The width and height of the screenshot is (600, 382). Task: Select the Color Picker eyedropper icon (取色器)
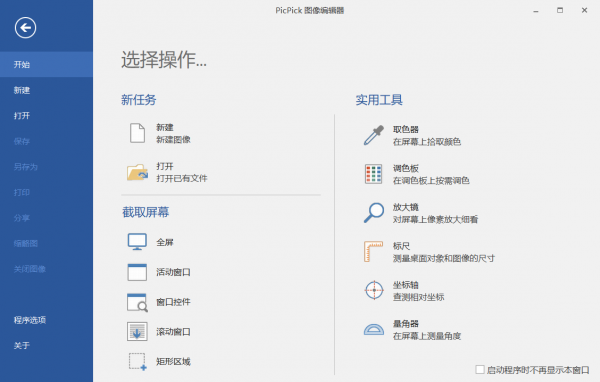(373, 135)
